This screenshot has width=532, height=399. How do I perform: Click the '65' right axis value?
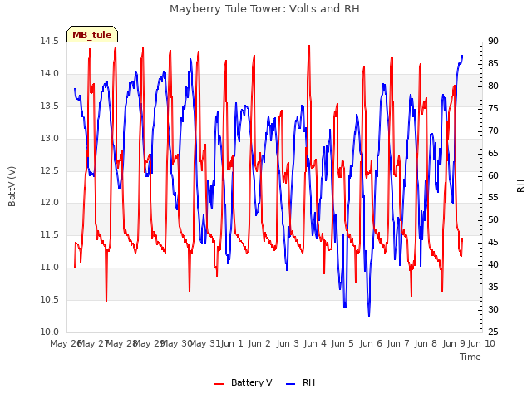pos(493,153)
